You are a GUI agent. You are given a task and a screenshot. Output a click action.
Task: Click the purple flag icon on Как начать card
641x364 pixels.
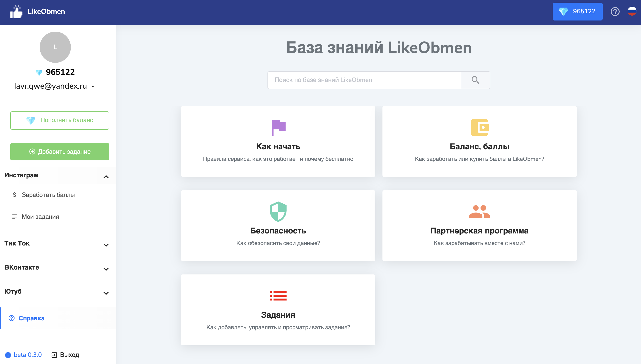tap(278, 127)
